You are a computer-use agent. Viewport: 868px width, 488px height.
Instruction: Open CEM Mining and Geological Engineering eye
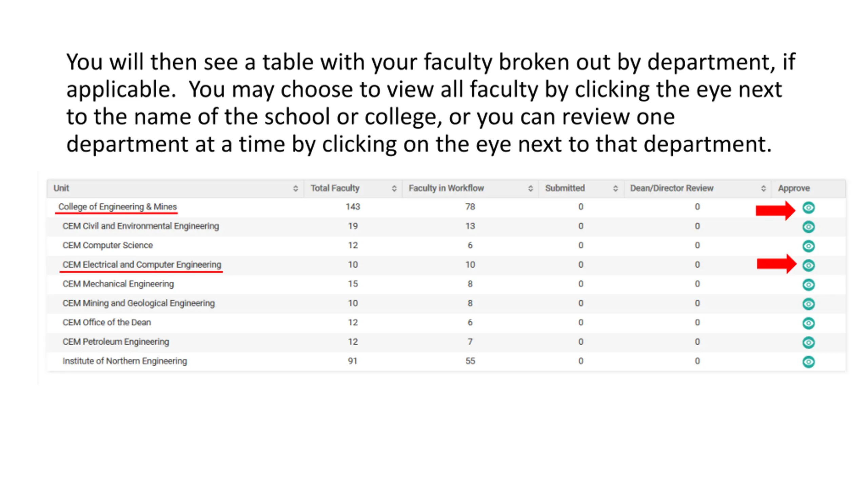[808, 304]
